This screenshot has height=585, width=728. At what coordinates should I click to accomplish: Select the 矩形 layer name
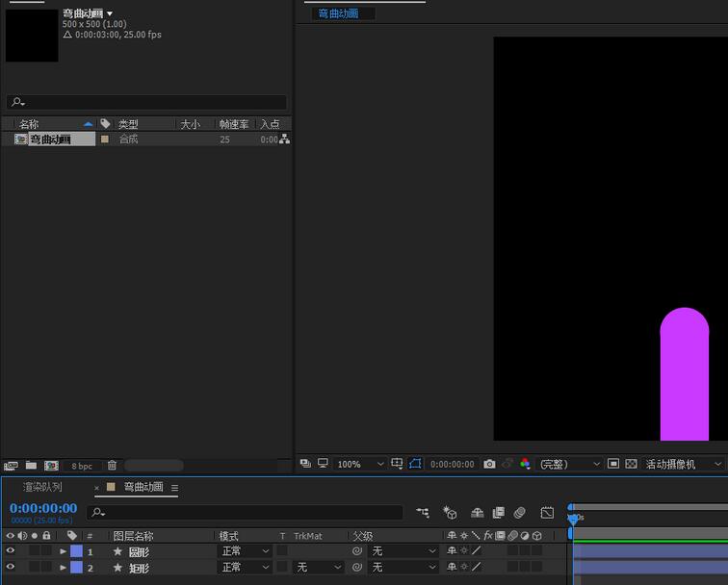pyautogui.click(x=140, y=568)
